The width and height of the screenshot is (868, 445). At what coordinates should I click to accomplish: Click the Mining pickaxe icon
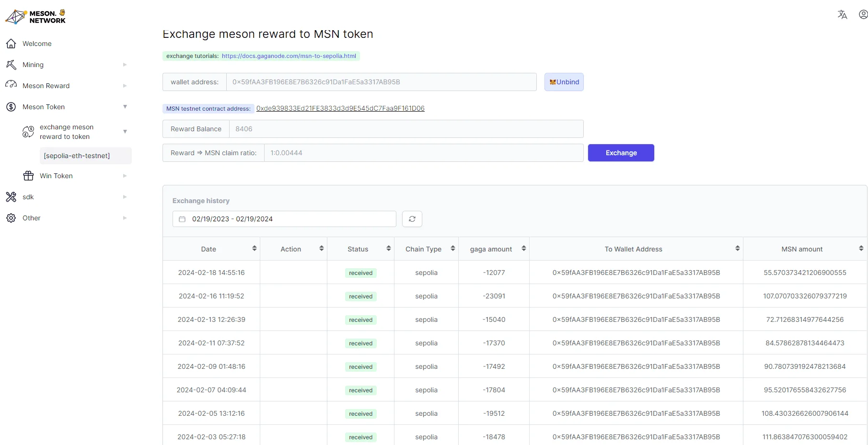[x=11, y=65]
